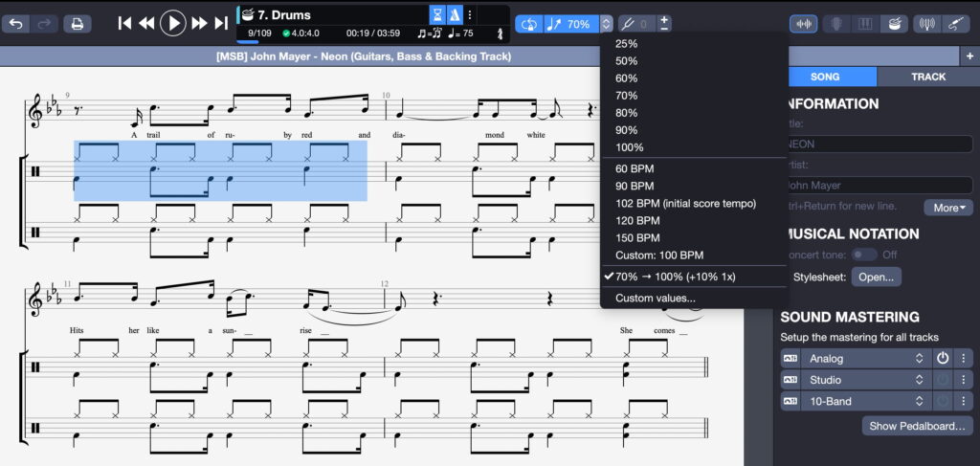Image resolution: width=980 pixels, height=466 pixels.
Task: Fast forward to the next bar
Action: pos(199,23)
